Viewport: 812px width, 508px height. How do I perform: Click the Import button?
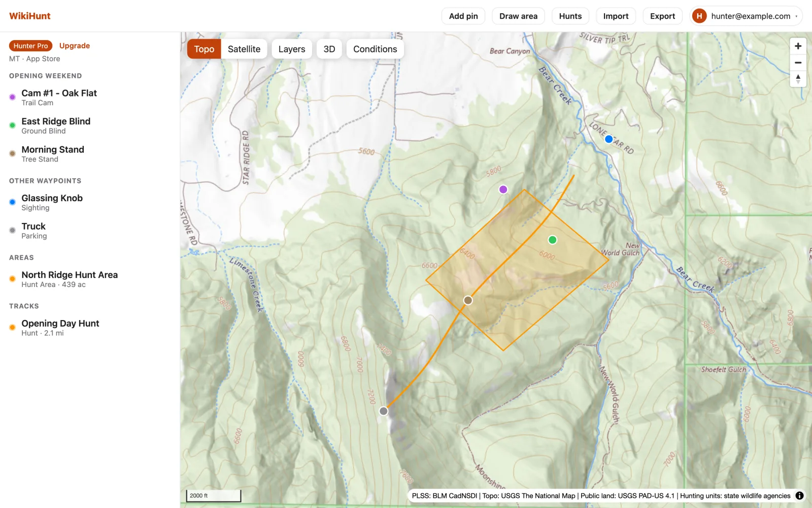coord(616,16)
